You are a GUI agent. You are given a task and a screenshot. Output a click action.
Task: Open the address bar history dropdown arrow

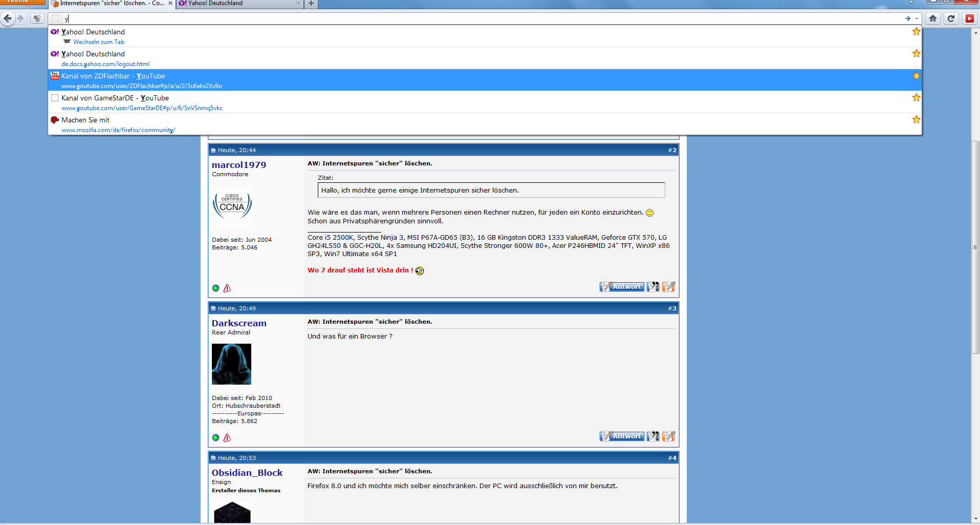pos(917,18)
